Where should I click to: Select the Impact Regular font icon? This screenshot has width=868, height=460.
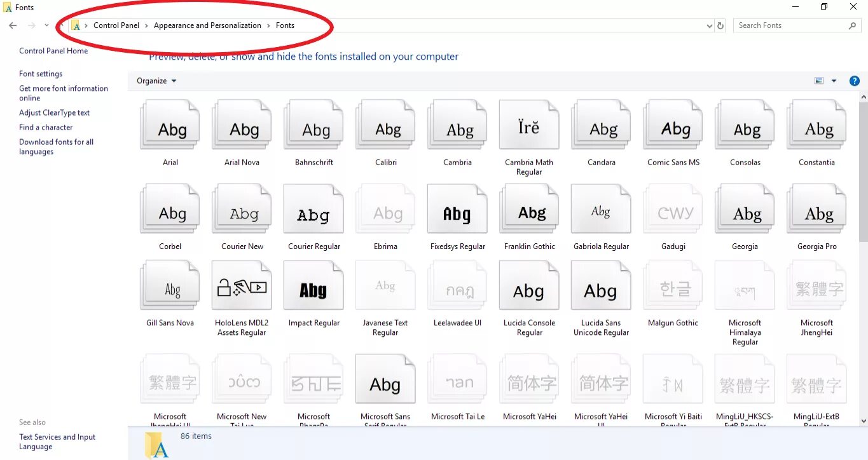pos(313,285)
